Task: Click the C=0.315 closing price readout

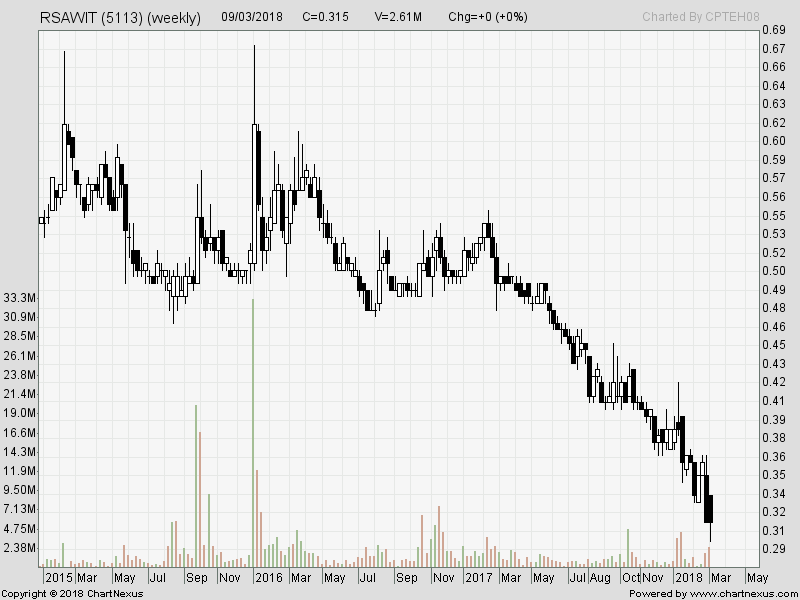Action: tap(324, 16)
